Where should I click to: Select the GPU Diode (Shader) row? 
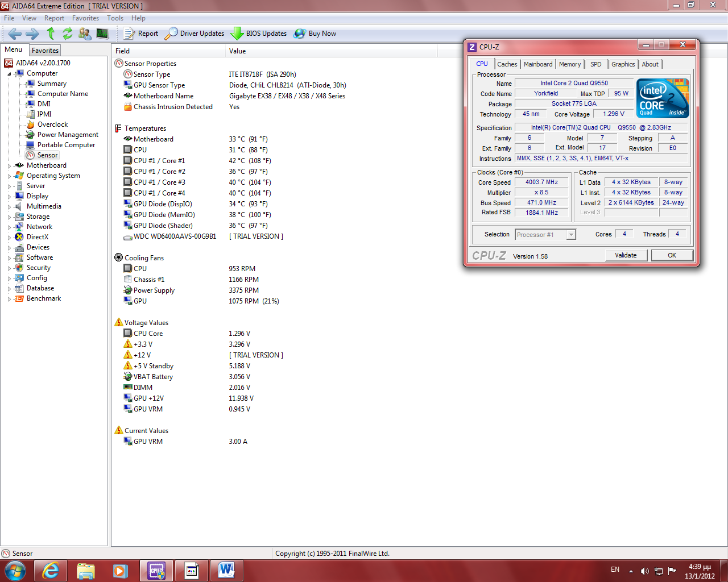[x=196, y=226]
